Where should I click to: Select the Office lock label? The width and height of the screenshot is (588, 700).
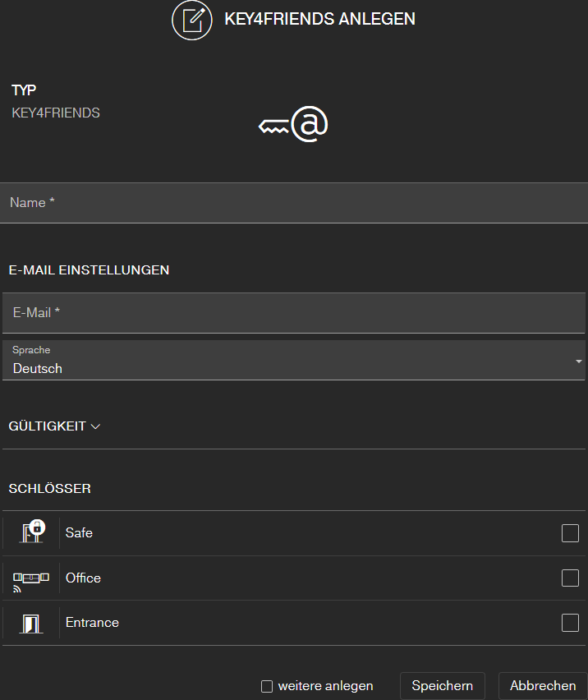coord(83,578)
